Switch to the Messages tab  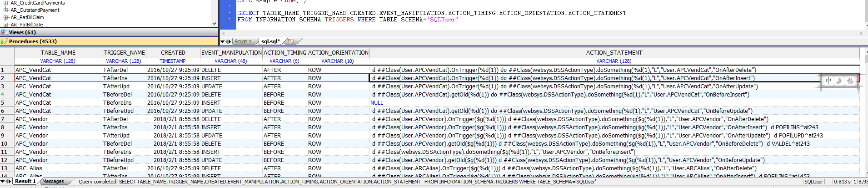coord(53,182)
